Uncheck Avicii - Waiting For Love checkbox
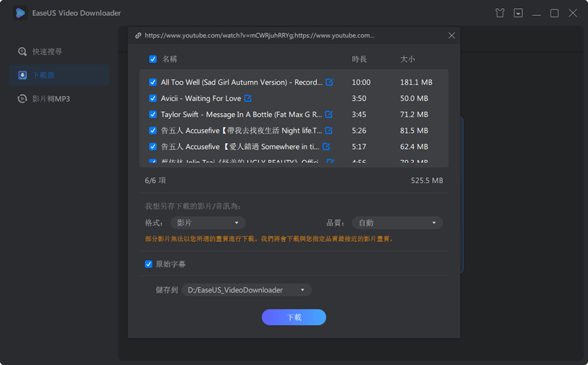This screenshot has height=365, width=588. (x=153, y=98)
